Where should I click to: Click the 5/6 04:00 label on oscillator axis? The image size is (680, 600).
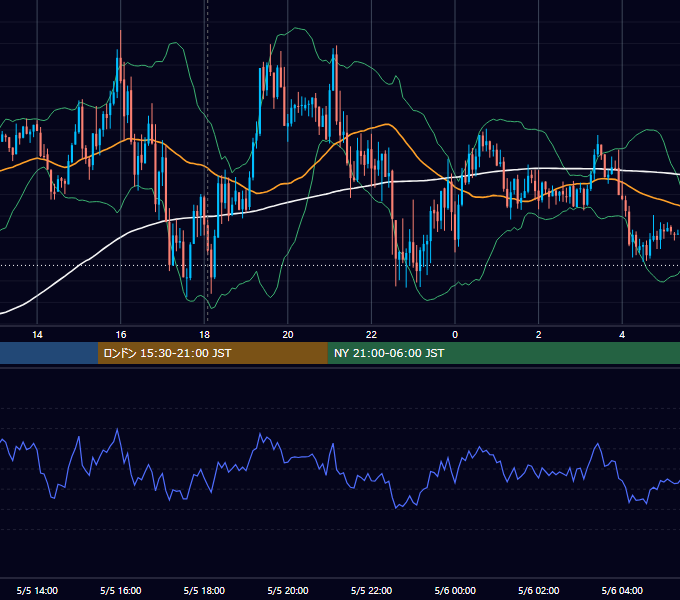(622, 590)
